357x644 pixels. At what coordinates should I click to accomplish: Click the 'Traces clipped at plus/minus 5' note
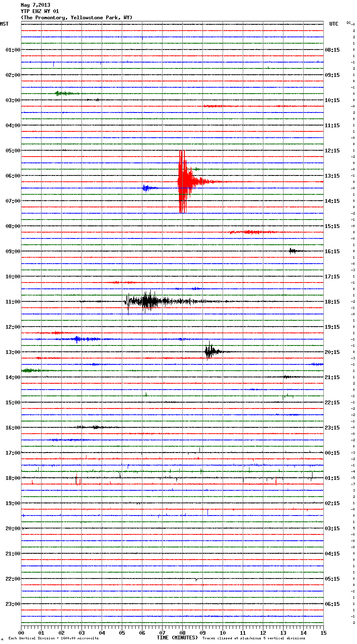click(x=254, y=639)
